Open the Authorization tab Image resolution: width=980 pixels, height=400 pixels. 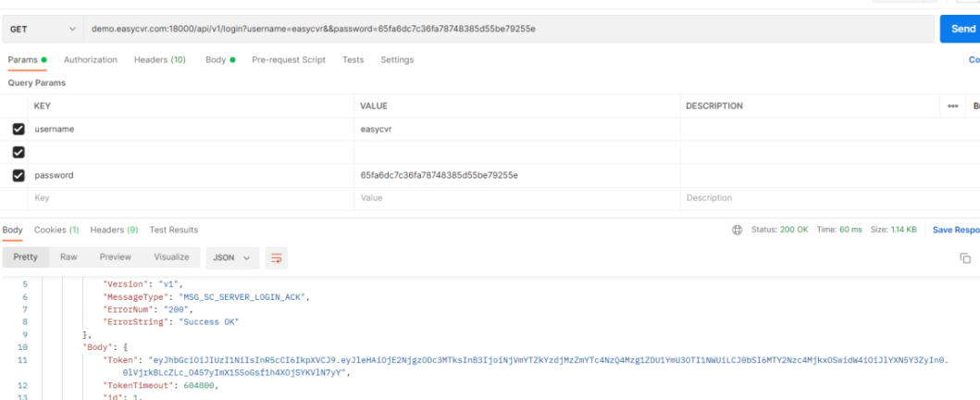coord(91,60)
